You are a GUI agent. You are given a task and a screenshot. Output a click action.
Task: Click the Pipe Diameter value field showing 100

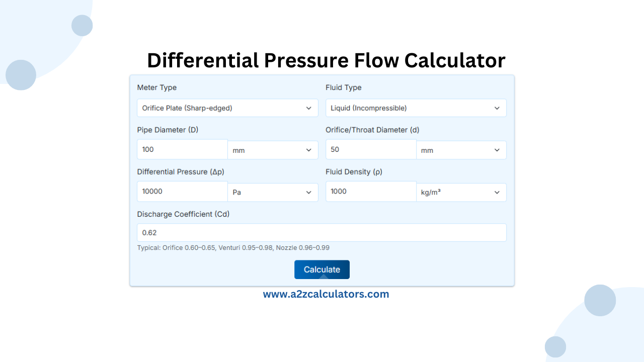[182, 149]
